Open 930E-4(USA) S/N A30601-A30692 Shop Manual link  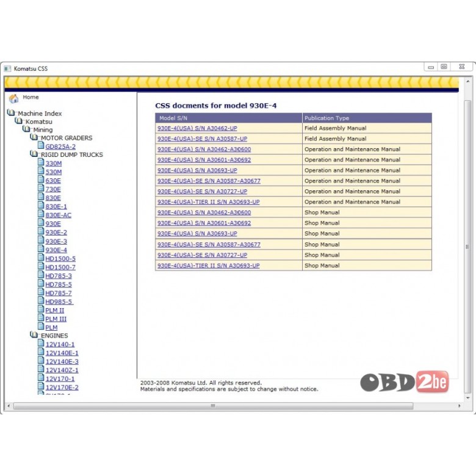[x=204, y=223]
